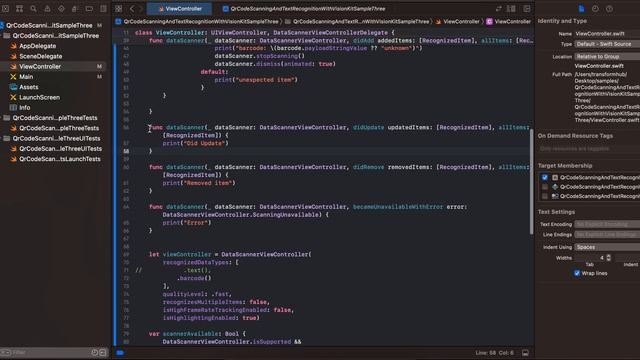Show the History inspector
The height and width of the screenshot is (360, 640).
point(595,9)
